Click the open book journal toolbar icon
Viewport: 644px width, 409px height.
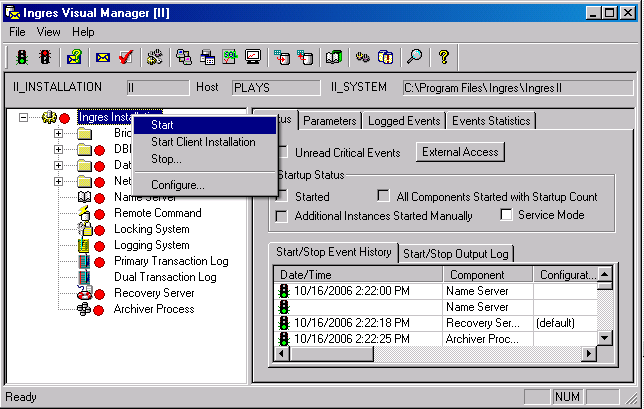[334, 57]
